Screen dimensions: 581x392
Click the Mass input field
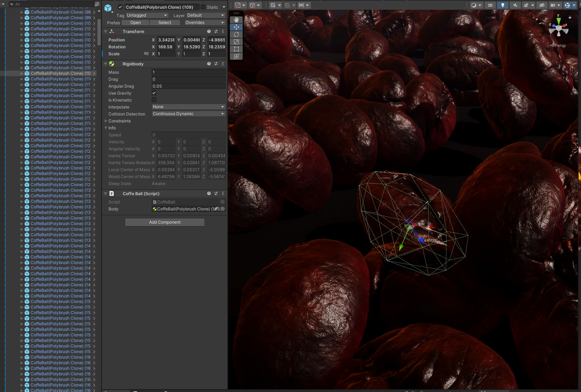(188, 72)
